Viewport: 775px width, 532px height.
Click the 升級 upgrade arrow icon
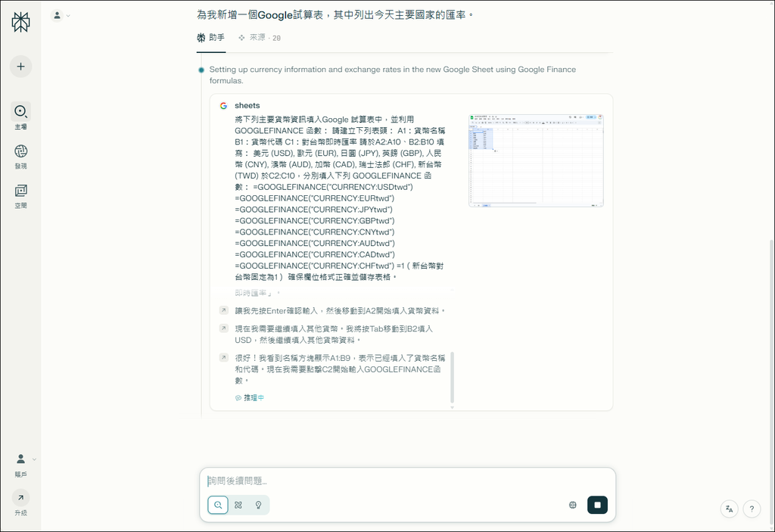20,497
